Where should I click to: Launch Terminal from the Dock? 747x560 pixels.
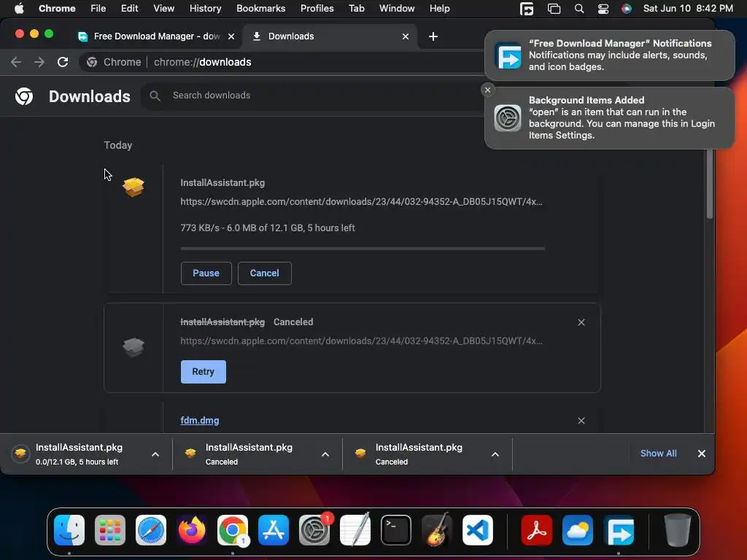(396, 530)
